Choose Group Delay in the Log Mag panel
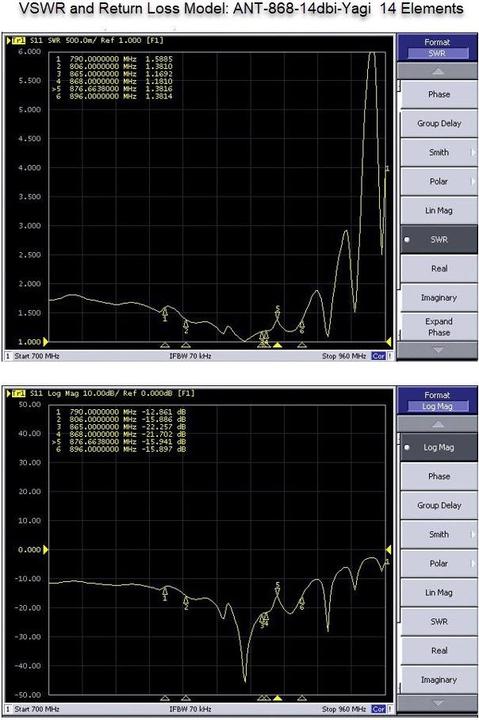 (439, 505)
